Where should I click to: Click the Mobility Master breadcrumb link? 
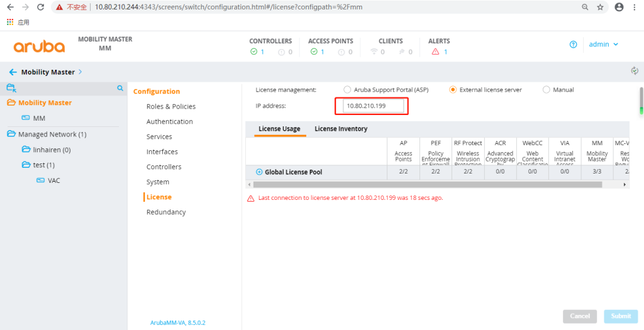tap(48, 72)
